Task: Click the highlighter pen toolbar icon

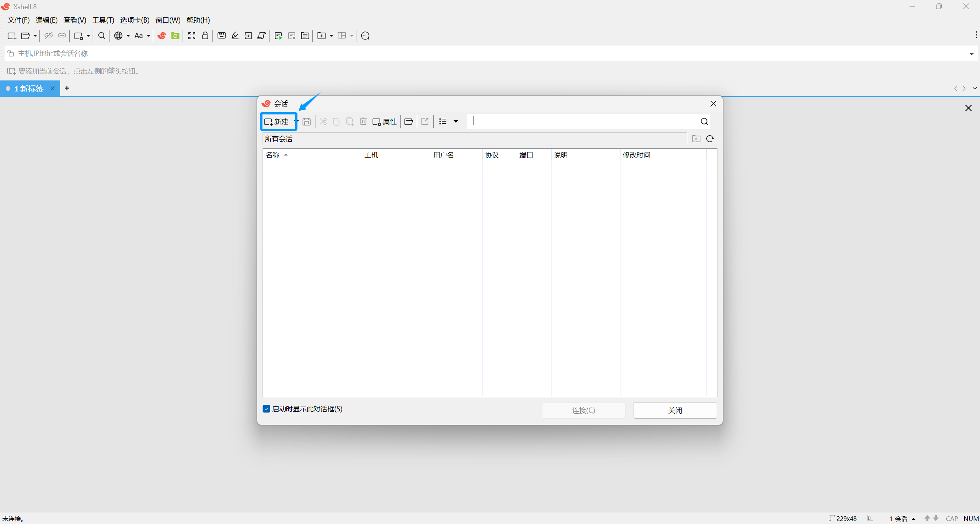Action: click(x=235, y=36)
